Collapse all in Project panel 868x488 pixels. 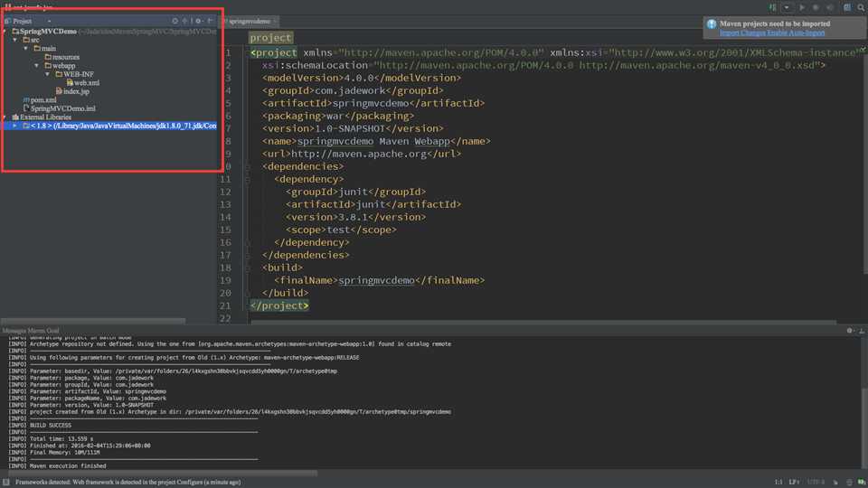point(184,21)
